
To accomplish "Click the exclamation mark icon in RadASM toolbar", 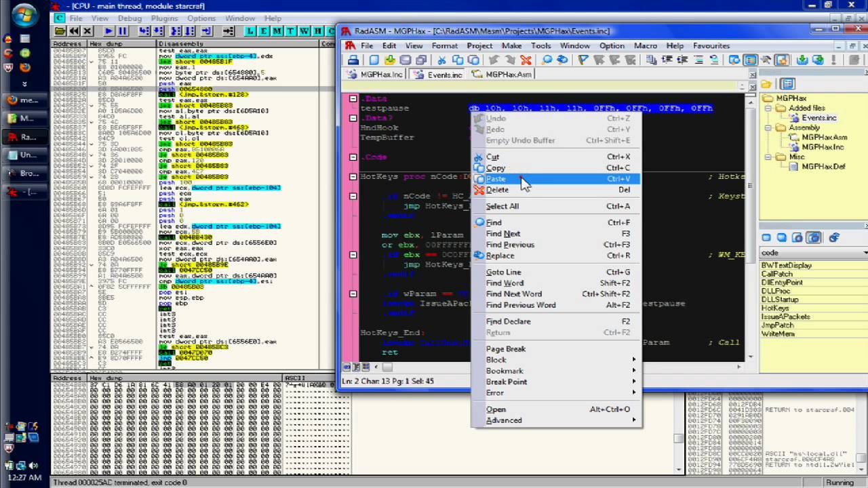I will click(x=833, y=60).
